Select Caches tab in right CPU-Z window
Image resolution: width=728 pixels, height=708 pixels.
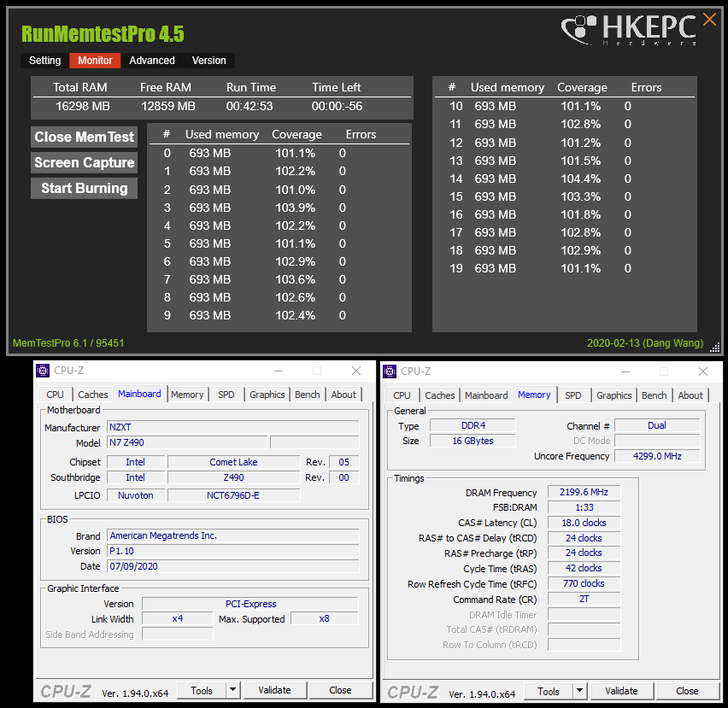[440, 395]
